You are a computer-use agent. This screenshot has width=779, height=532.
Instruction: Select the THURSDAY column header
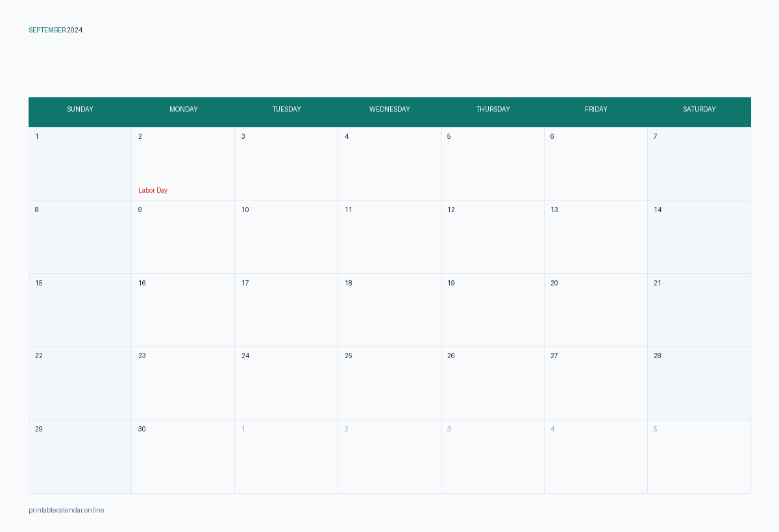[493, 109]
